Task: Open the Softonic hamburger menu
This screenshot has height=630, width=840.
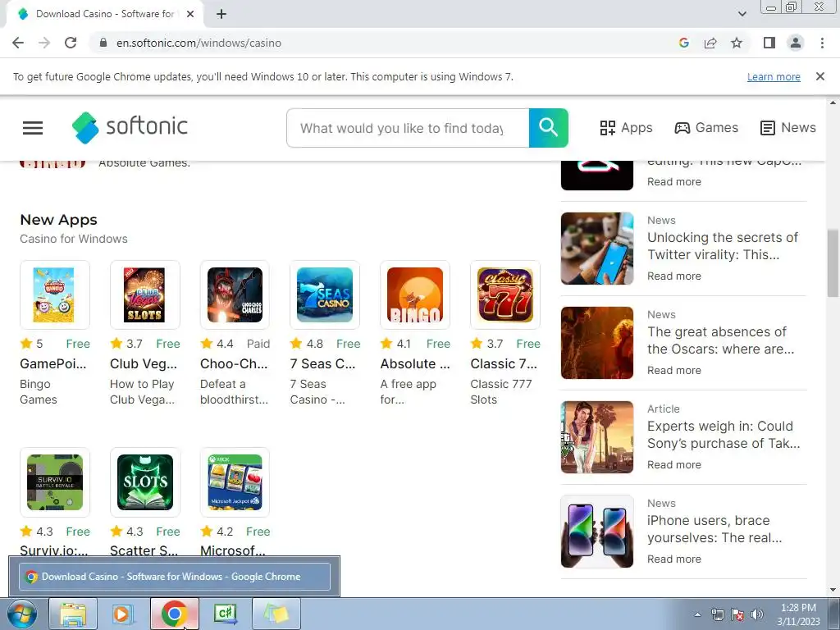Action: click(33, 127)
